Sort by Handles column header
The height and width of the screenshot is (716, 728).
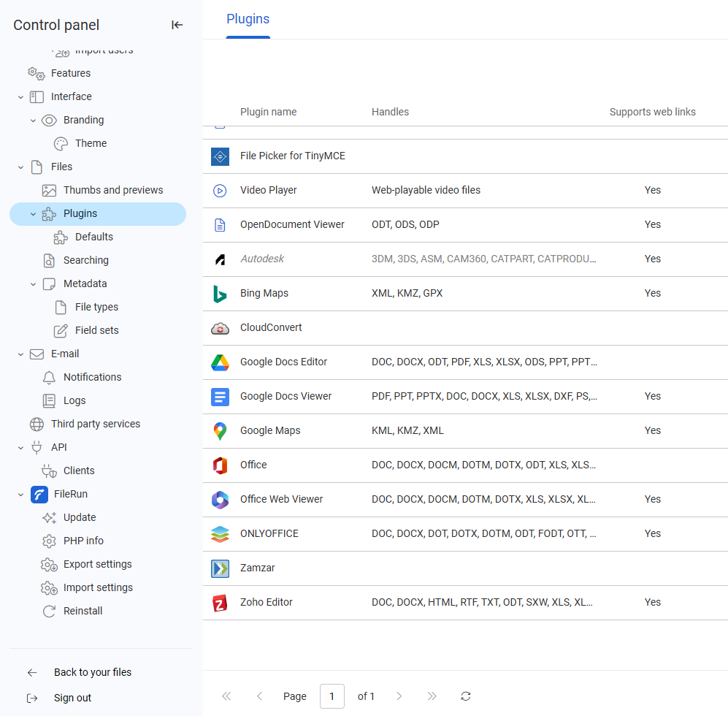(x=390, y=112)
